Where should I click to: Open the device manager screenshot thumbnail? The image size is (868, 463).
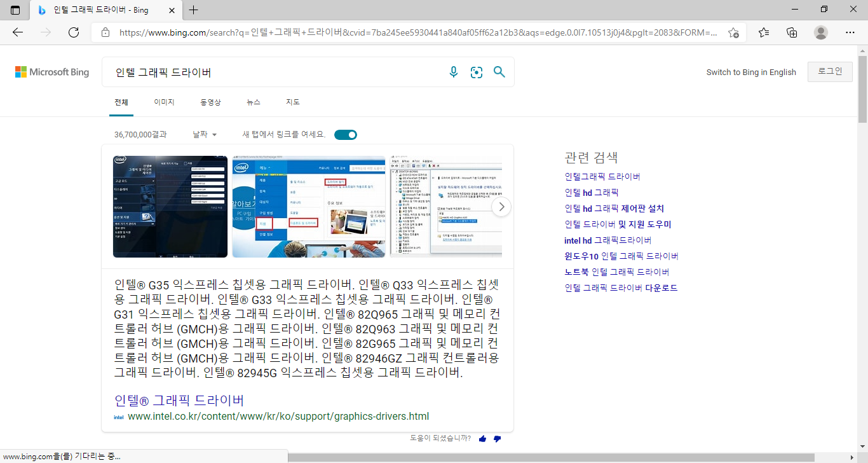(446, 207)
